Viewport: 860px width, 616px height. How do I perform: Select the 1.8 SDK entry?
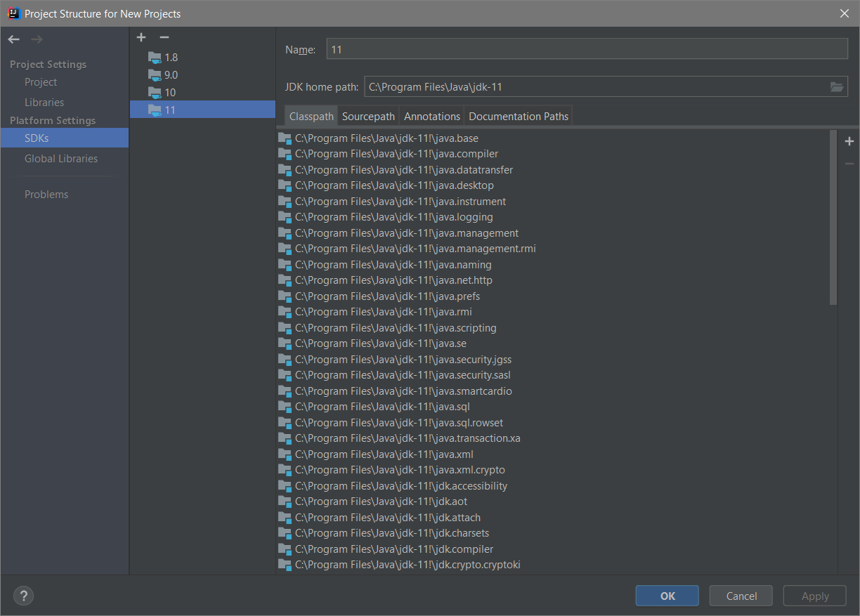point(171,58)
